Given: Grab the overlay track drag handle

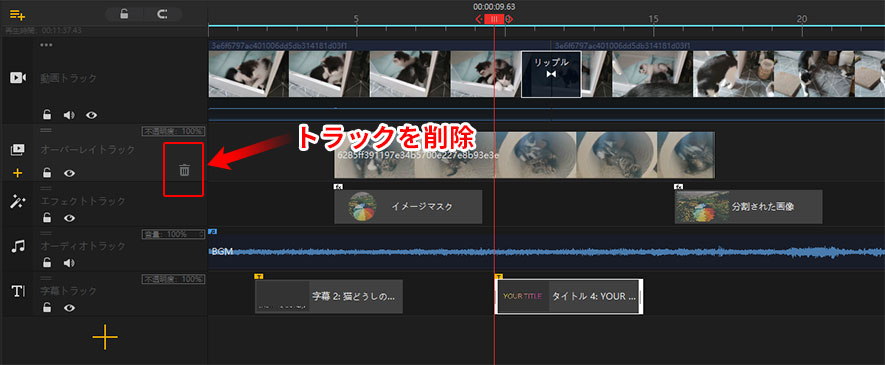Looking at the screenshot, I should pyautogui.click(x=46, y=129).
